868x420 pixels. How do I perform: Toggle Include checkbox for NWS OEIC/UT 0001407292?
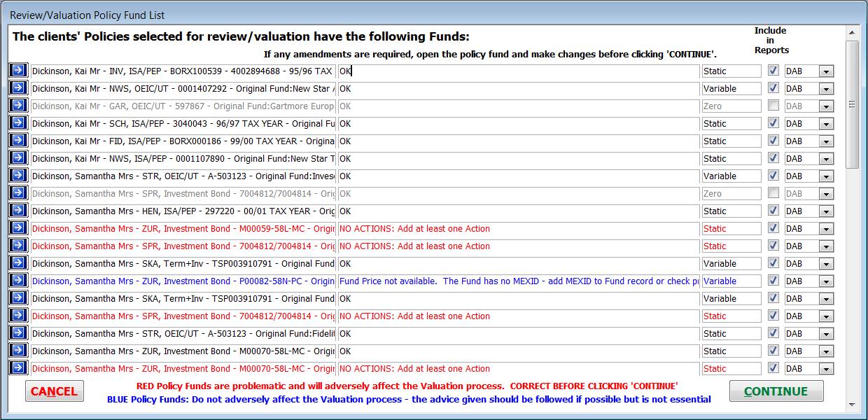click(773, 87)
